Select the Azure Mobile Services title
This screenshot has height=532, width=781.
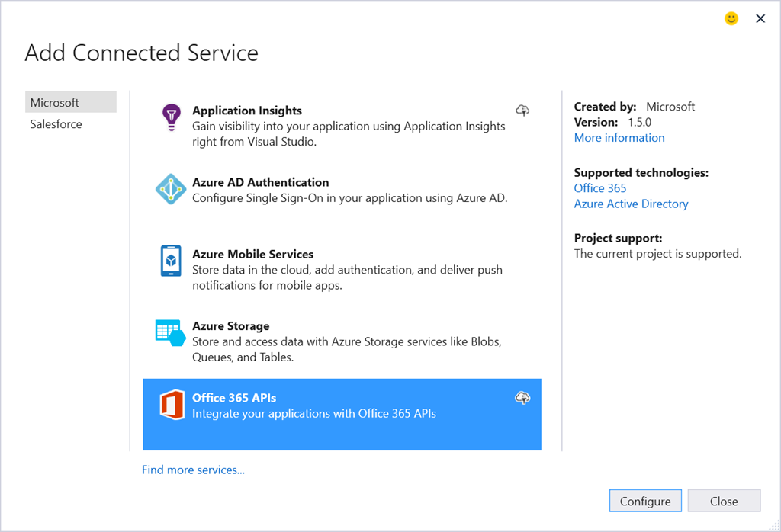(253, 254)
